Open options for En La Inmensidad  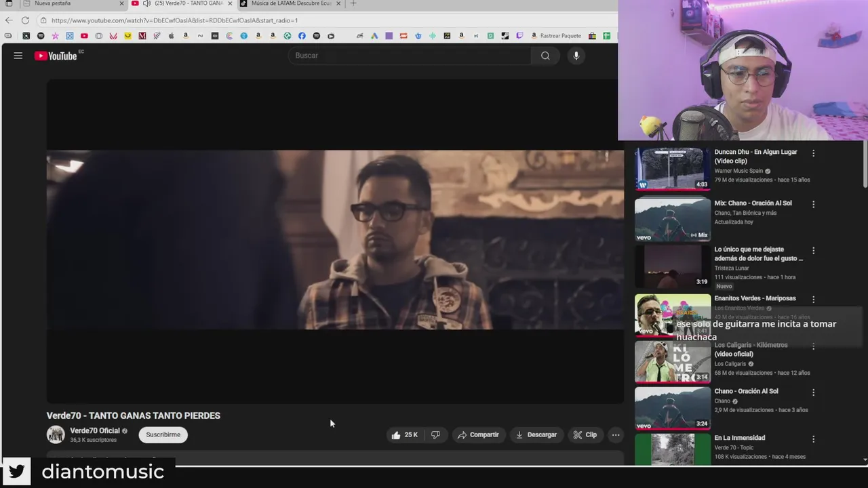[x=813, y=439]
